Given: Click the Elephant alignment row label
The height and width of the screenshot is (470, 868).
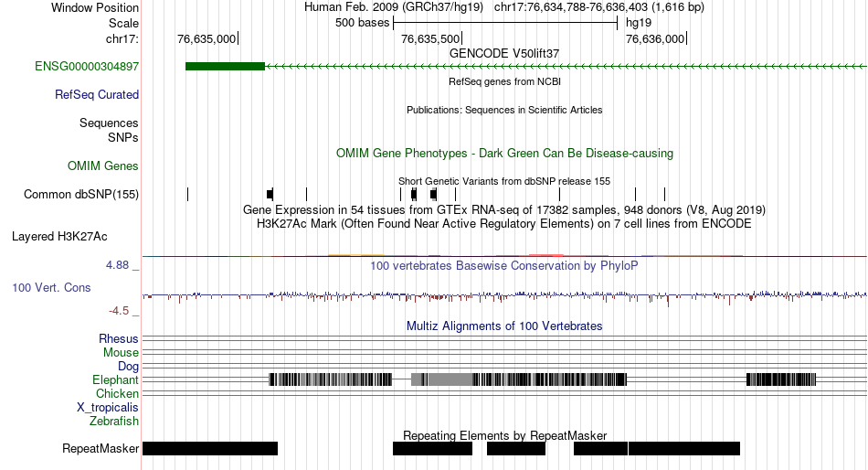Looking at the screenshot, I should 115,380.
